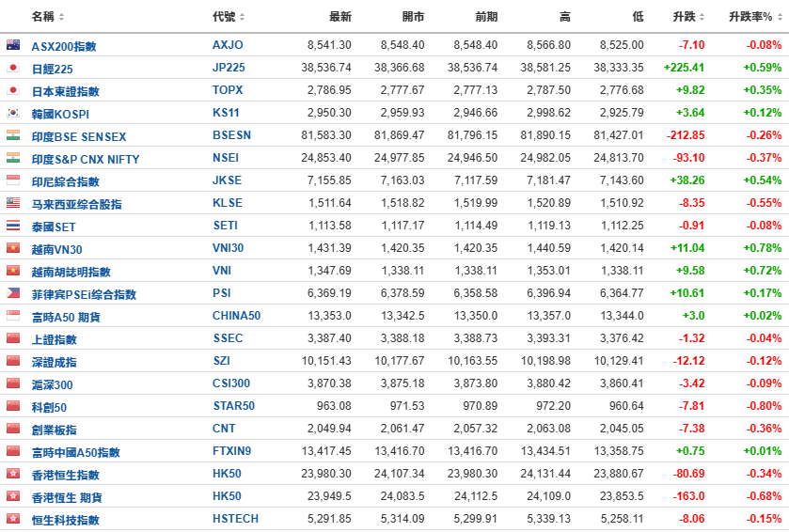Open the 香港恒生 期貨 link
The height and width of the screenshot is (532, 789).
click(67, 498)
